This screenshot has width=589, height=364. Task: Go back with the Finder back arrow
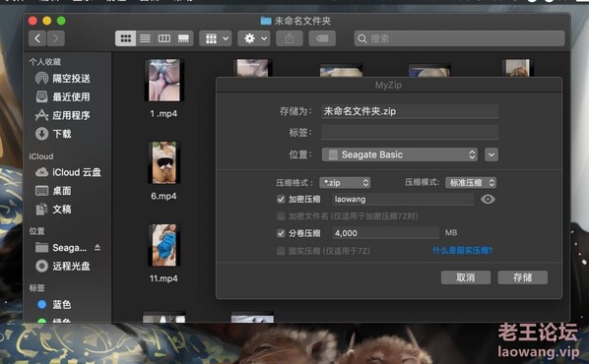point(37,38)
